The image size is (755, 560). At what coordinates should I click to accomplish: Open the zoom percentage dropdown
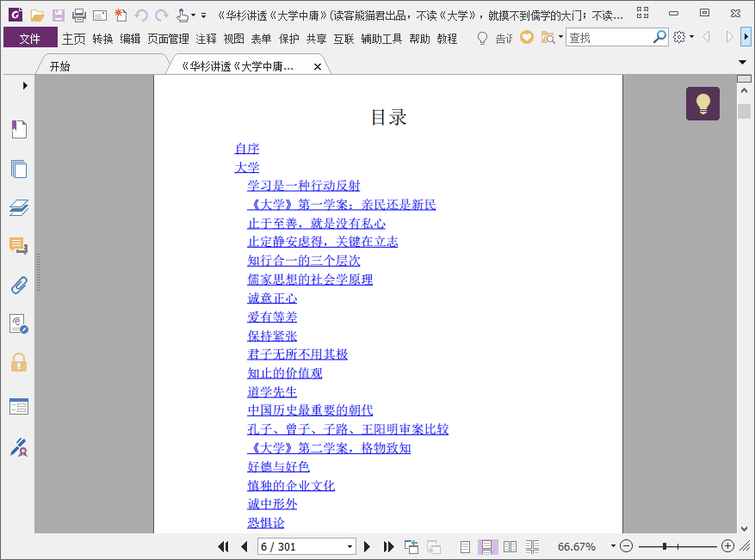tap(613, 546)
